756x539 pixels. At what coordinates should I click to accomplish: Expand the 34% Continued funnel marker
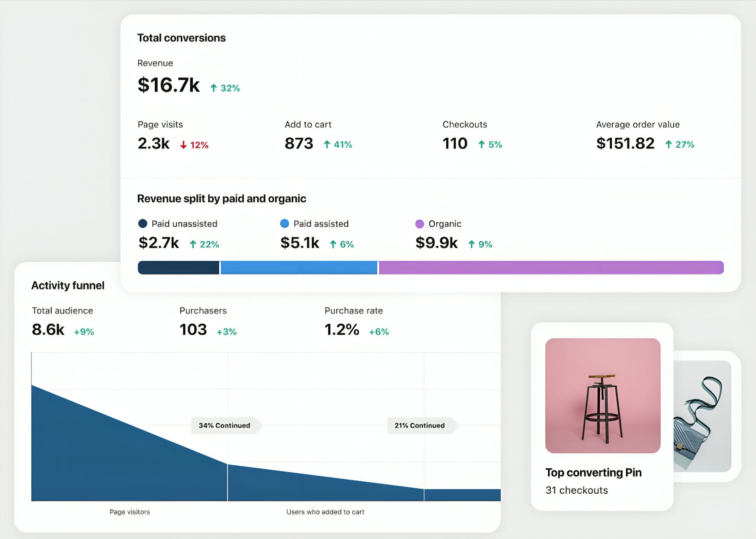(x=225, y=426)
